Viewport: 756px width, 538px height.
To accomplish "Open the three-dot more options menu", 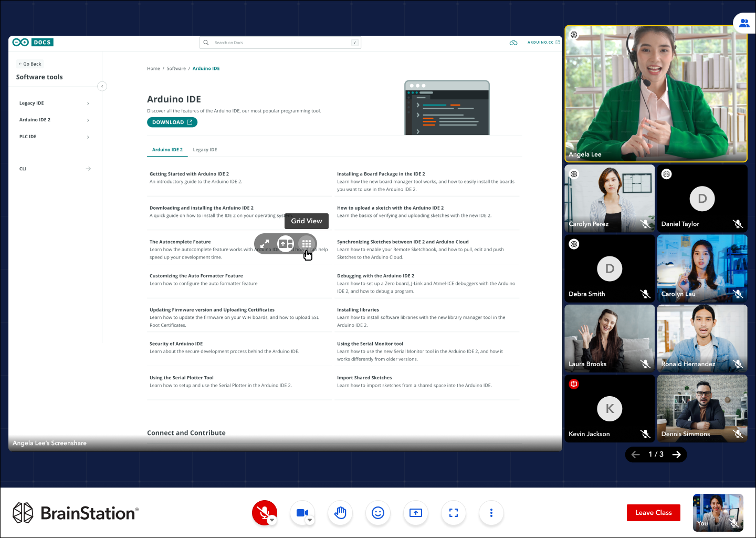I will [x=491, y=512].
